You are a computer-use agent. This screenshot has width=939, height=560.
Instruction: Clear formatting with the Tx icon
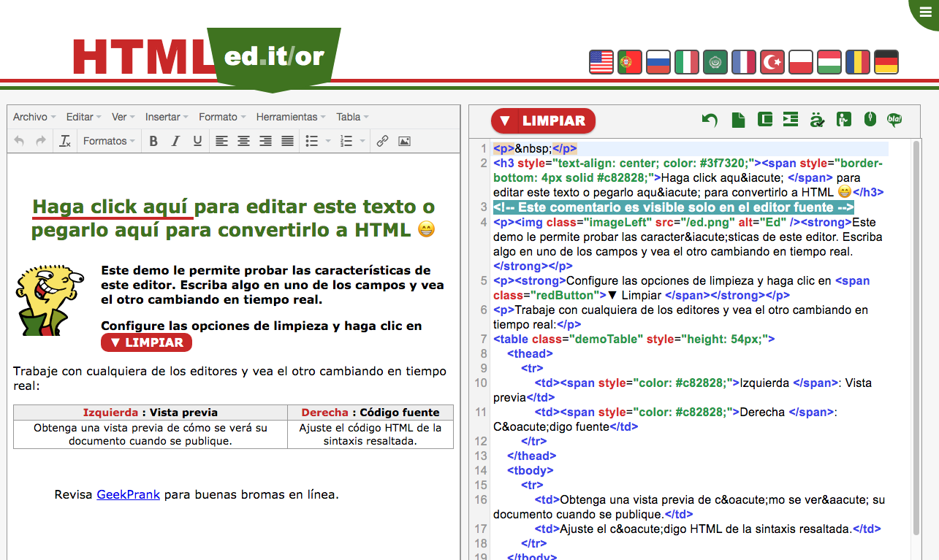click(x=65, y=141)
